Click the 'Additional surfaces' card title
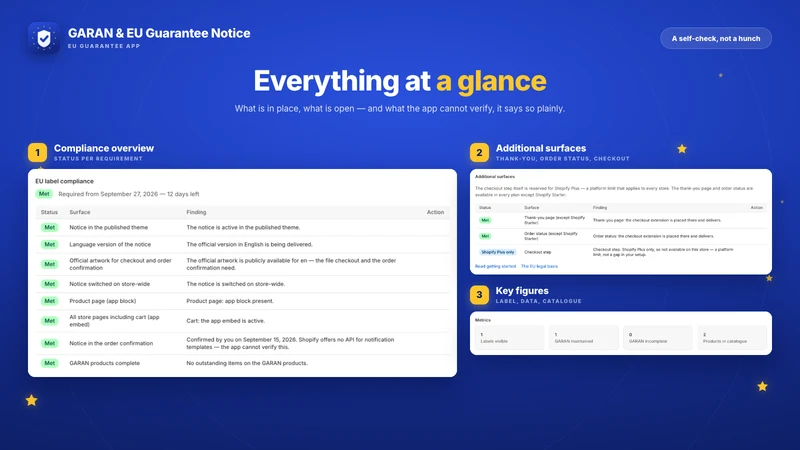Screen dimensions: 800x450 [x=495, y=177]
